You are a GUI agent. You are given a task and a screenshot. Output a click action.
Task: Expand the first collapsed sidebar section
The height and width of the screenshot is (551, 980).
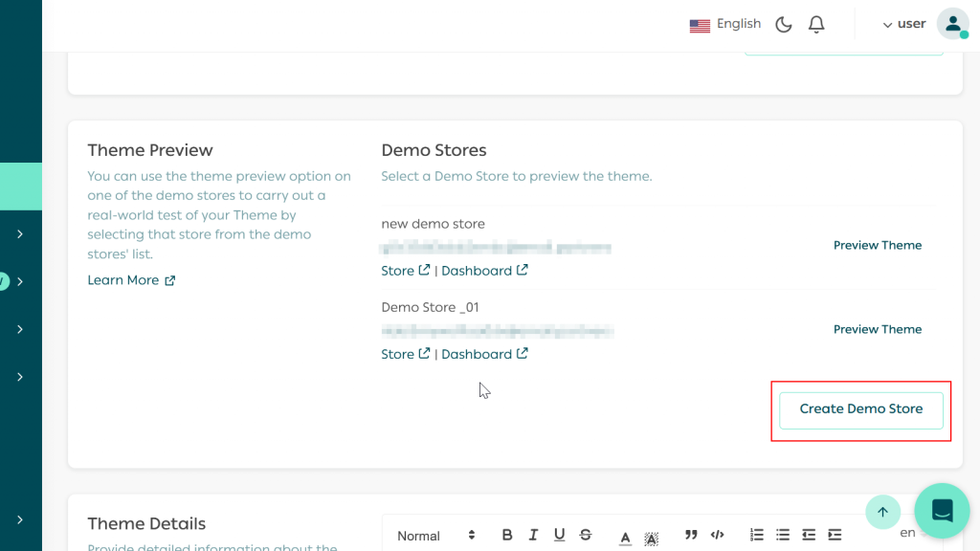(21, 233)
